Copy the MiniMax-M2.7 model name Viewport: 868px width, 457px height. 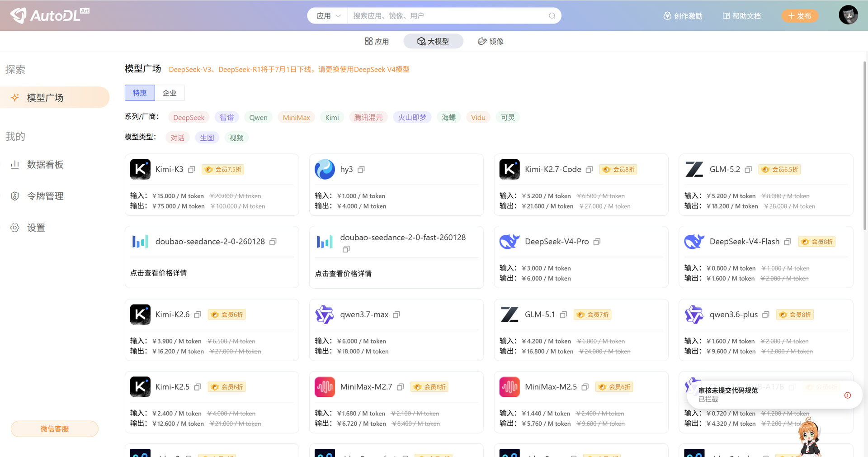click(400, 387)
